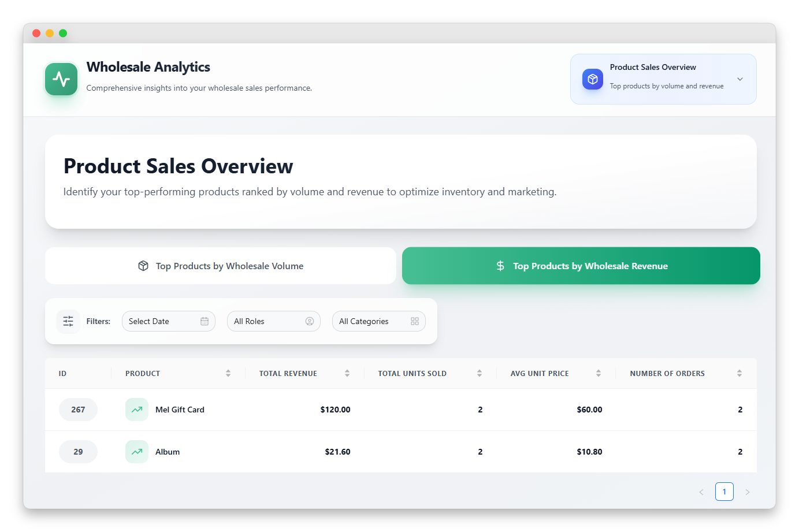Sort table by Number of Orders column
Image resolution: width=799 pixels, height=532 pixels.
(x=739, y=374)
